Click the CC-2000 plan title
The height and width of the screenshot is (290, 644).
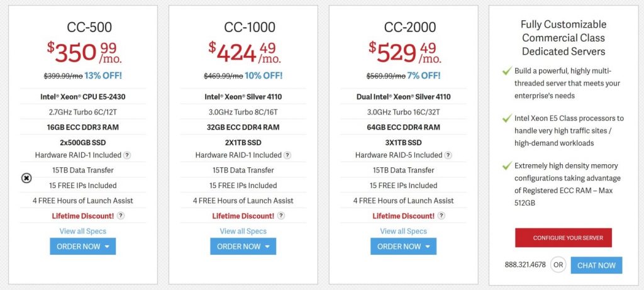coord(410,27)
